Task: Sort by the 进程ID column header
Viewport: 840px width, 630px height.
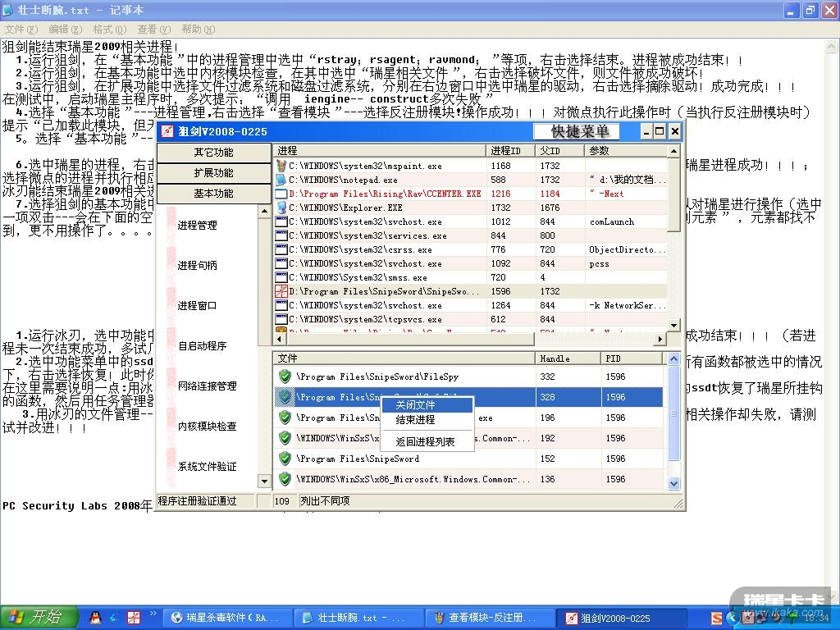Action: [x=510, y=151]
